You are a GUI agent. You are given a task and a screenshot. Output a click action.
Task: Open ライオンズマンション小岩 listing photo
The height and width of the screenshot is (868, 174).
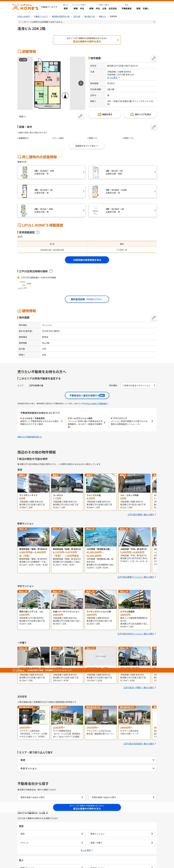point(101,599)
